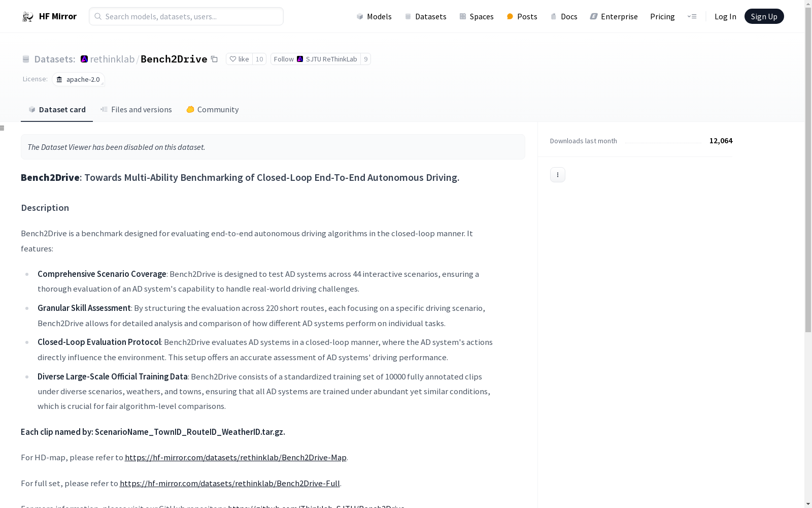Click Diverse Large-Scale Official Training Data
812x508 pixels.
point(113,376)
